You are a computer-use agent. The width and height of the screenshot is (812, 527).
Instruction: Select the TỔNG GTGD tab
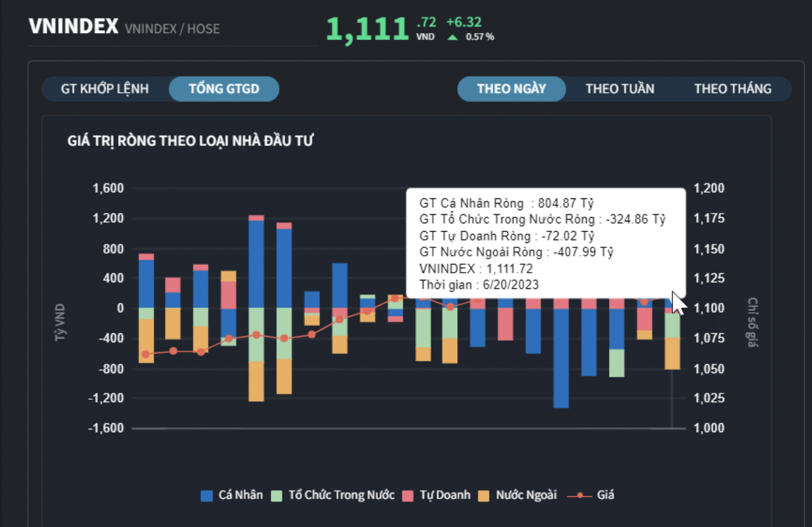coord(223,89)
